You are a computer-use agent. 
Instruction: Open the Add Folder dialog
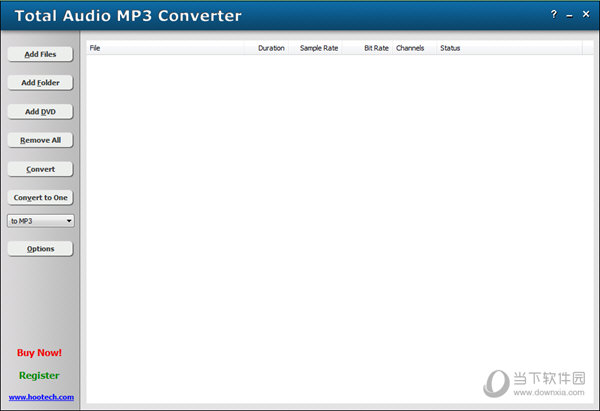click(40, 82)
